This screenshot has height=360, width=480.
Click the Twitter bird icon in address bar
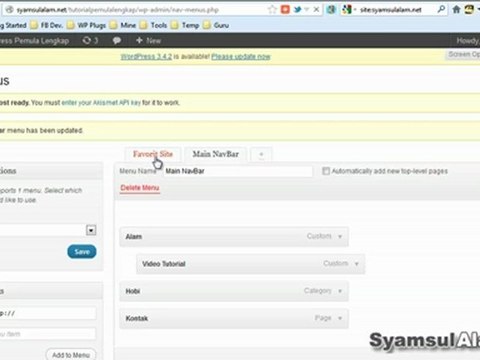tap(297, 10)
